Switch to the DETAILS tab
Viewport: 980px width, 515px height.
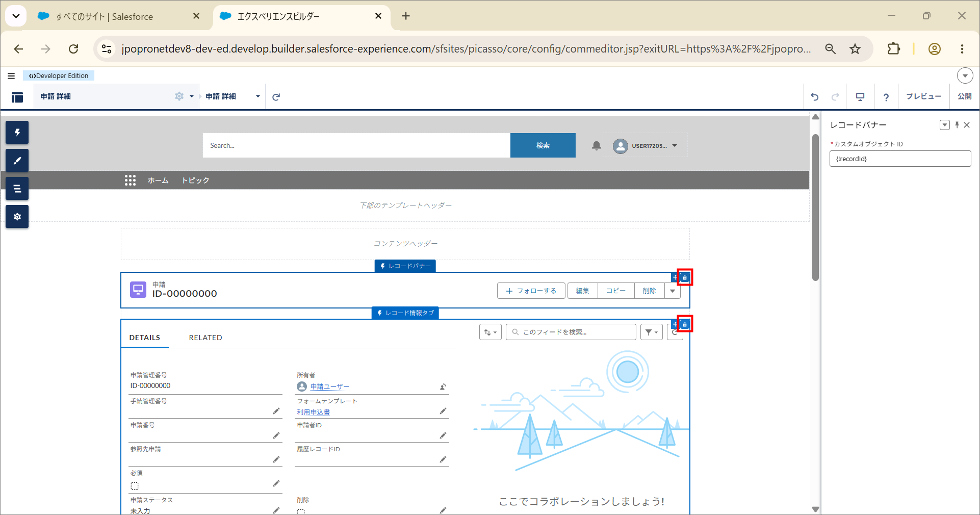click(145, 338)
